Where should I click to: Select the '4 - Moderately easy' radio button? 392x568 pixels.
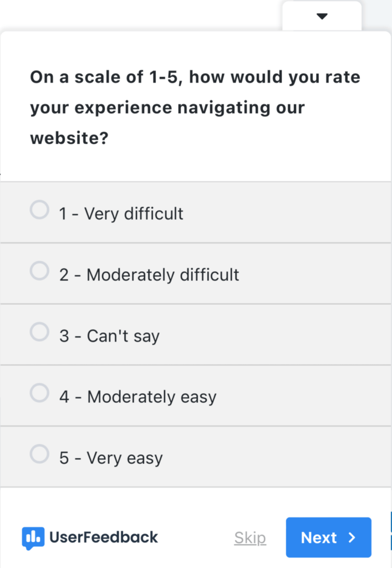39,393
